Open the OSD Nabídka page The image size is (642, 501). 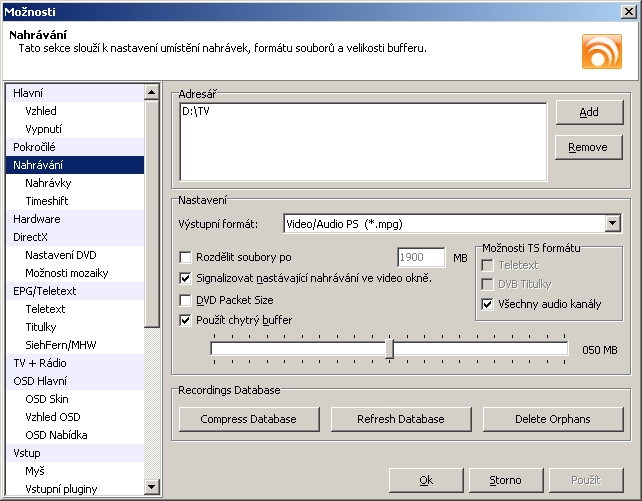tap(75, 435)
